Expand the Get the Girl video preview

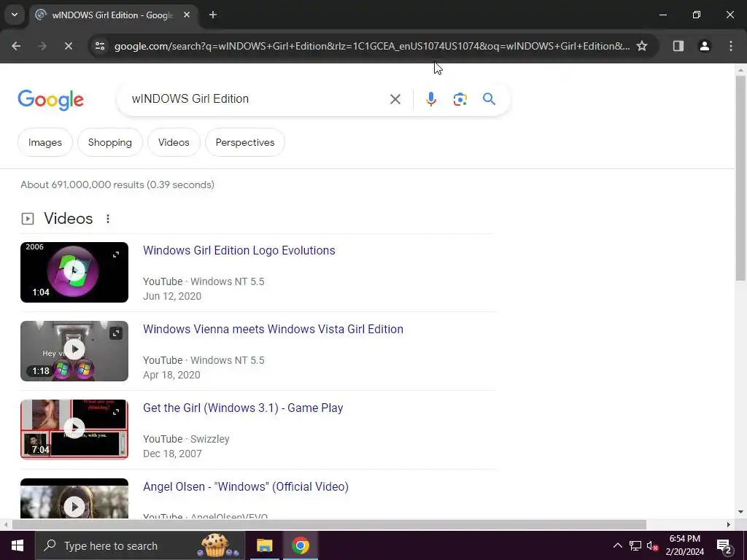pos(116,412)
